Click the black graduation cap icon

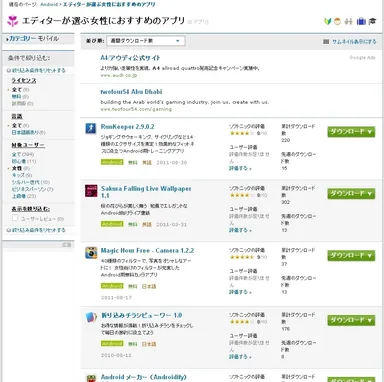pos(372,22)
